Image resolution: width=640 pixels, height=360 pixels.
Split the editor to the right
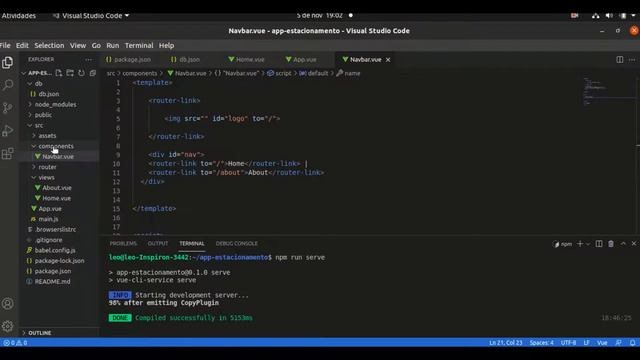coord(620,60)
